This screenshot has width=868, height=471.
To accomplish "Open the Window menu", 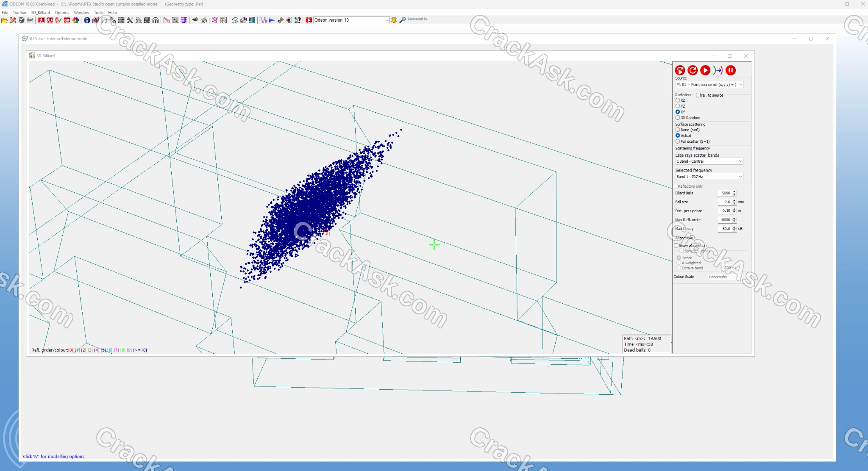I will [81, 13].
